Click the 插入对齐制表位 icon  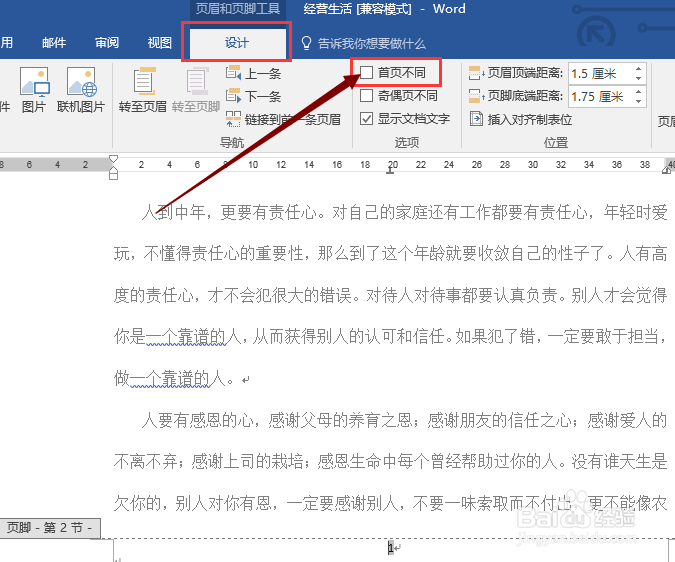[476, 119]
